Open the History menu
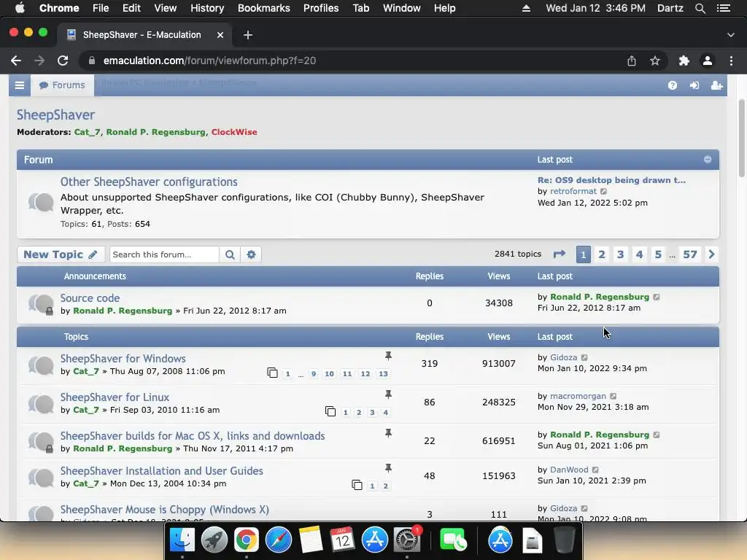 (207, 8)
